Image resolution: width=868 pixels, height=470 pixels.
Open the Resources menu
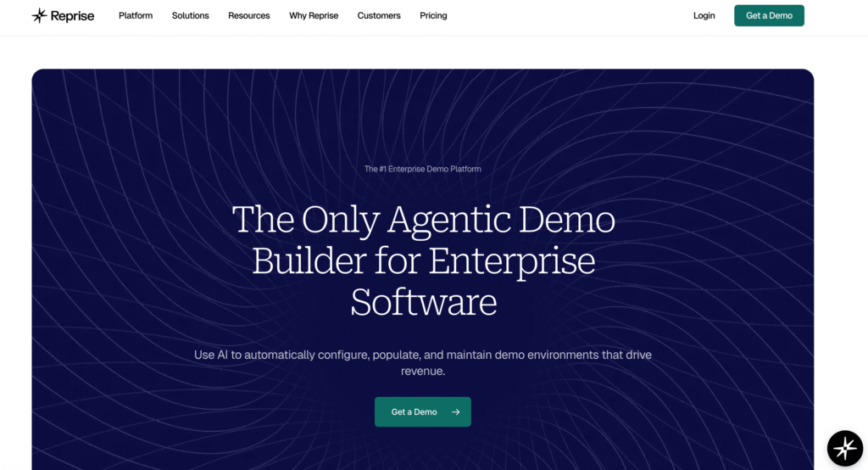click(248, 16)
